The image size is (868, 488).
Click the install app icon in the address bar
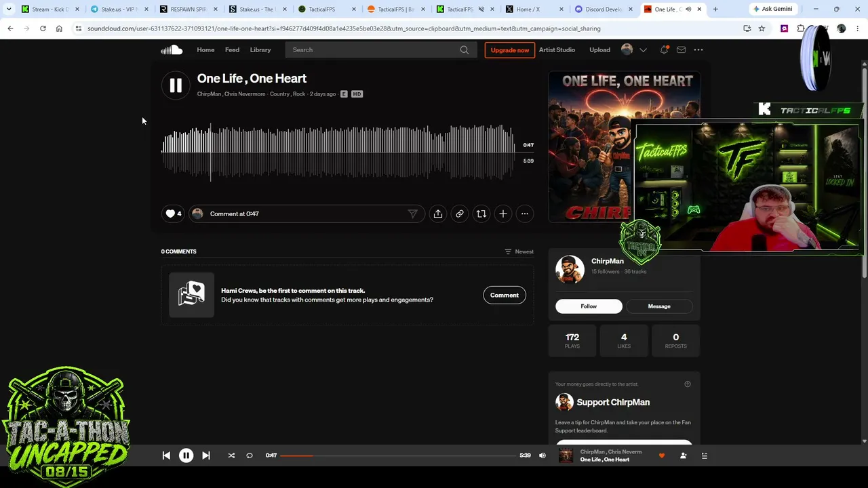point(747,28)
